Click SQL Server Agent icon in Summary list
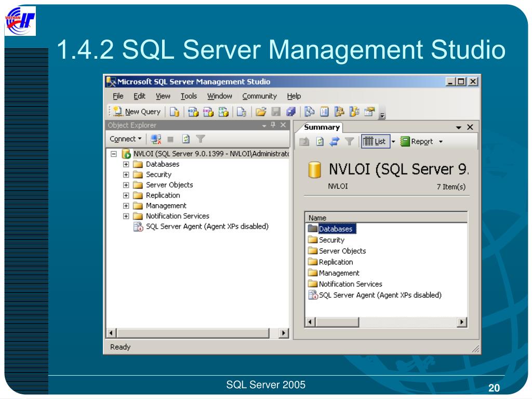The height and width of the screenshot is (399, 532). (x=312, y=295)
